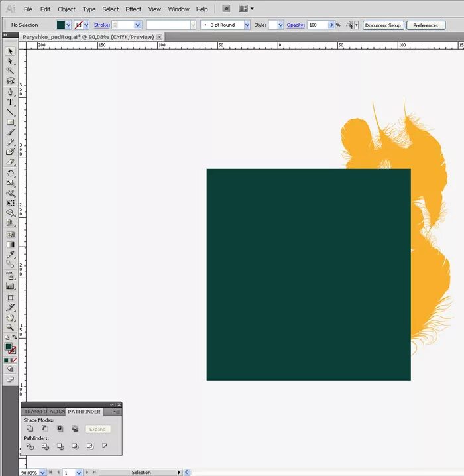The height and width of the screenshot is (476, 464).
Task: Open the File menu
Action: [28, 9]
